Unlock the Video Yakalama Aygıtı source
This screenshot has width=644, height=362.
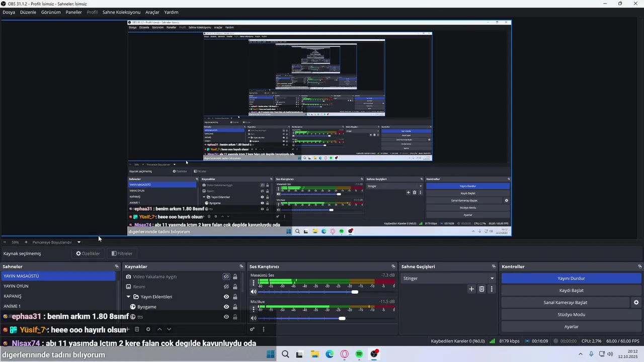(x=235, y=277)
